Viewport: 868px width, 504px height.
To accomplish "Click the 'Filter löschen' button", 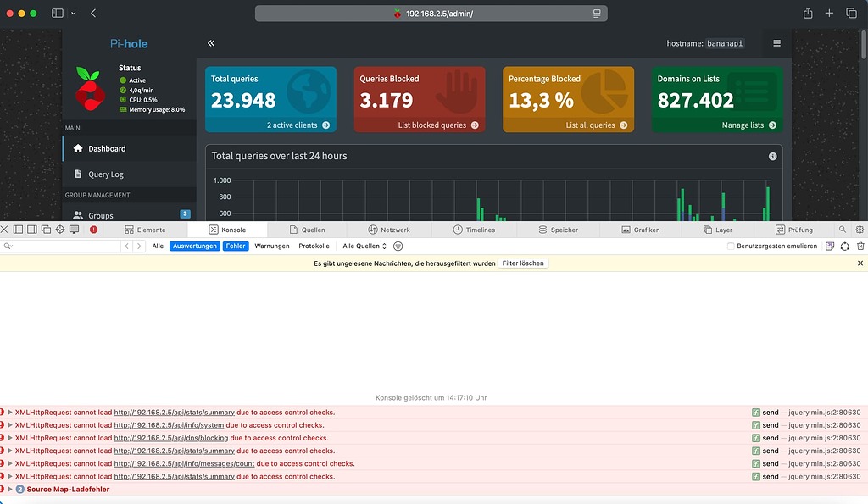I will (x=523, y=263).
